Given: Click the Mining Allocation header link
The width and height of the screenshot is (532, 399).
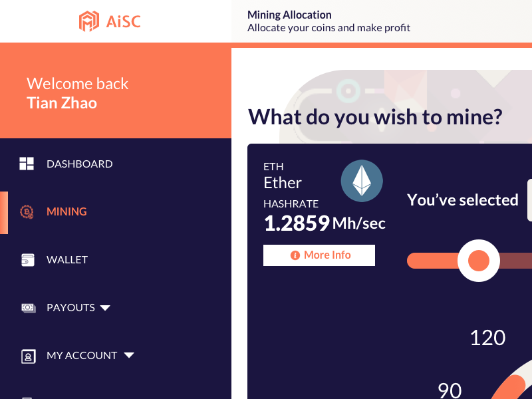Looking at the screenshot, I should point(289,14).
